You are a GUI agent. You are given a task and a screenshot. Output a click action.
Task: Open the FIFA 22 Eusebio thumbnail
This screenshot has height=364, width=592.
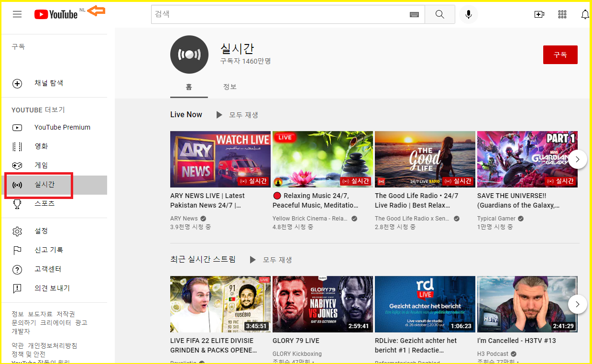point(220,304)
